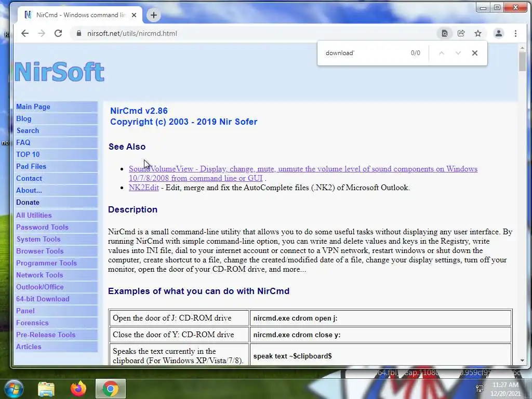
Task: Open the Blog sidebar link
Action: click(x=24, y=118)
